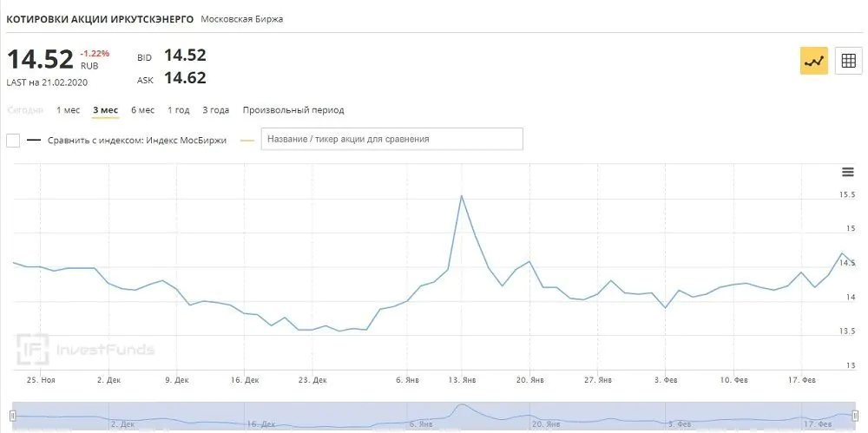Click the '3. Фев' x-axis label
The image size is (868, 433).
click(x=666, y=380)
